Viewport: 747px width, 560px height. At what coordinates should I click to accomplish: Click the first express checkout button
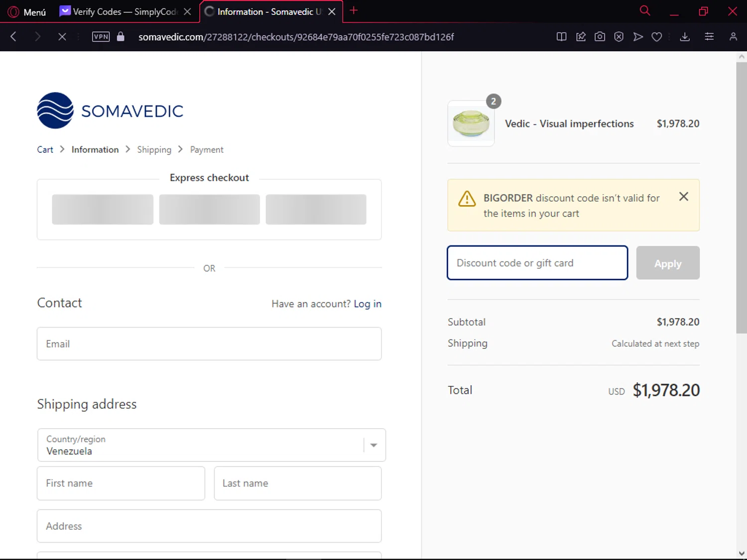pos(103,209)
